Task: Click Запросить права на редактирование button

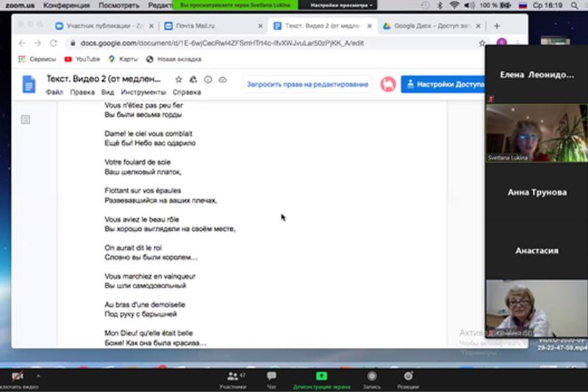Action: click(x=307, y=85)
